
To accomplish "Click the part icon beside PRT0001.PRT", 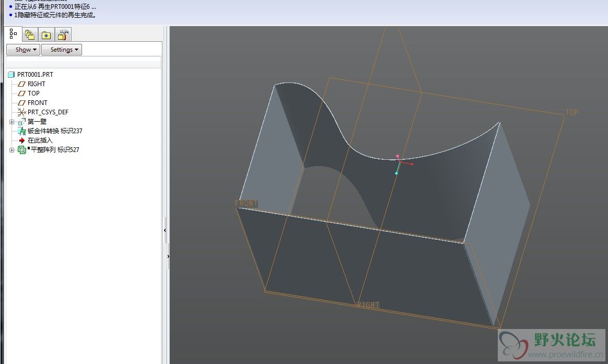I will point(11,75).
